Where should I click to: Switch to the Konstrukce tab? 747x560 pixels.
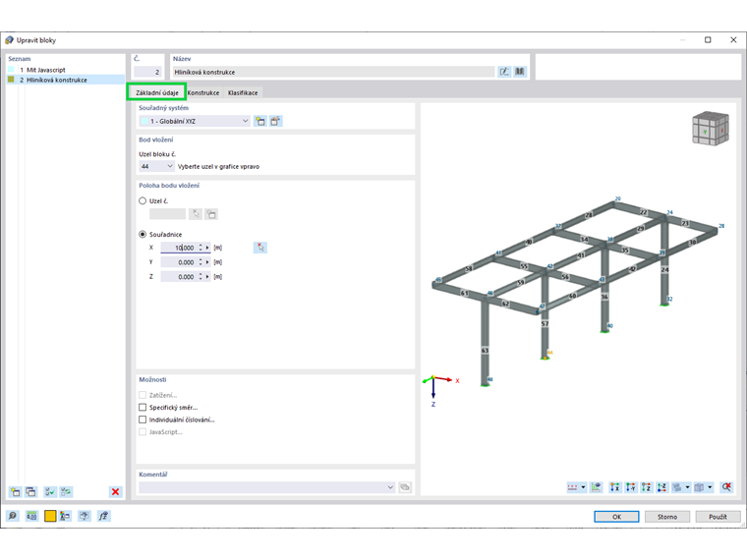point(203,92)
